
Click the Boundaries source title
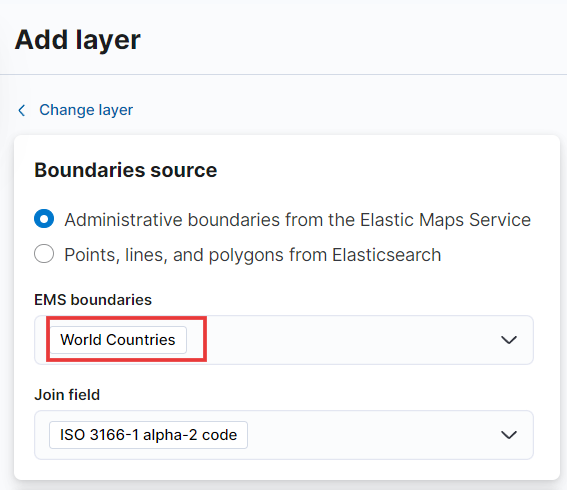(125, 170)
